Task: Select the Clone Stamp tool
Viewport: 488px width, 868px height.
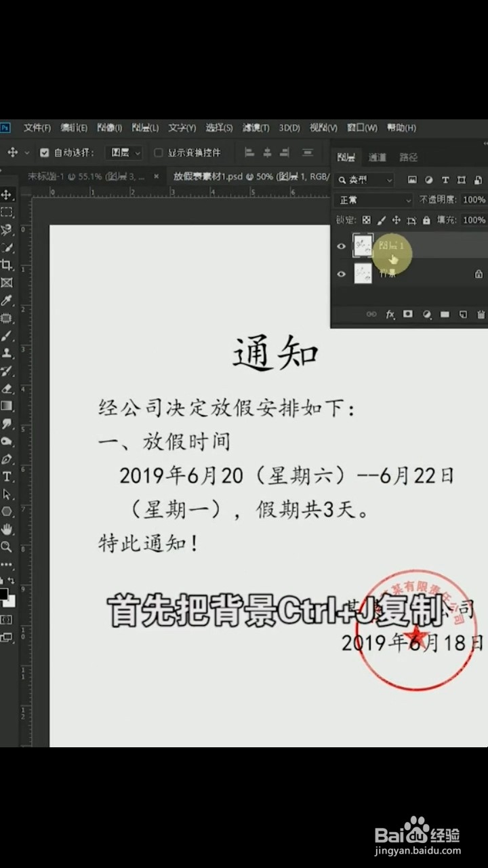Action: 7,353
